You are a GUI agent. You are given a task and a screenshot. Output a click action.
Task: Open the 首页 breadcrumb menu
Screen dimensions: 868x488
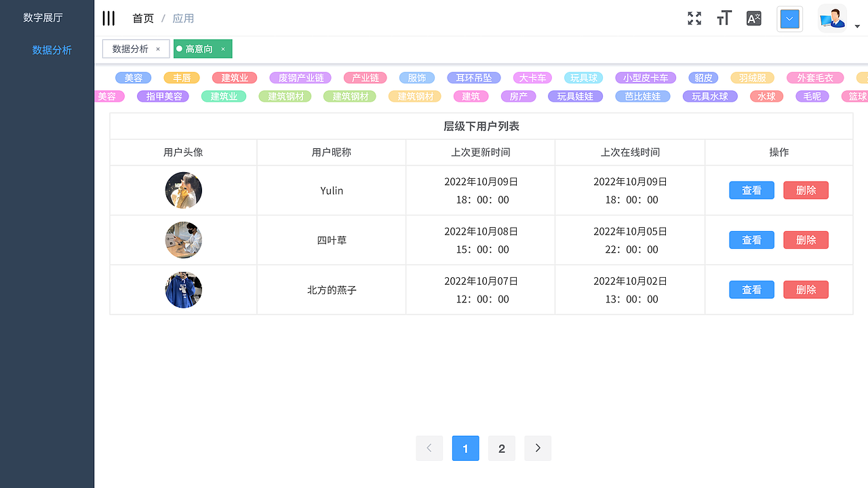point(143,18)
